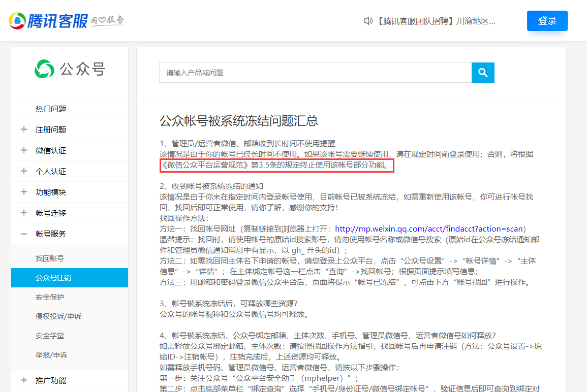Click the text 找回操作方法：
Screen dimensions: 587x392
click(184, 218)
